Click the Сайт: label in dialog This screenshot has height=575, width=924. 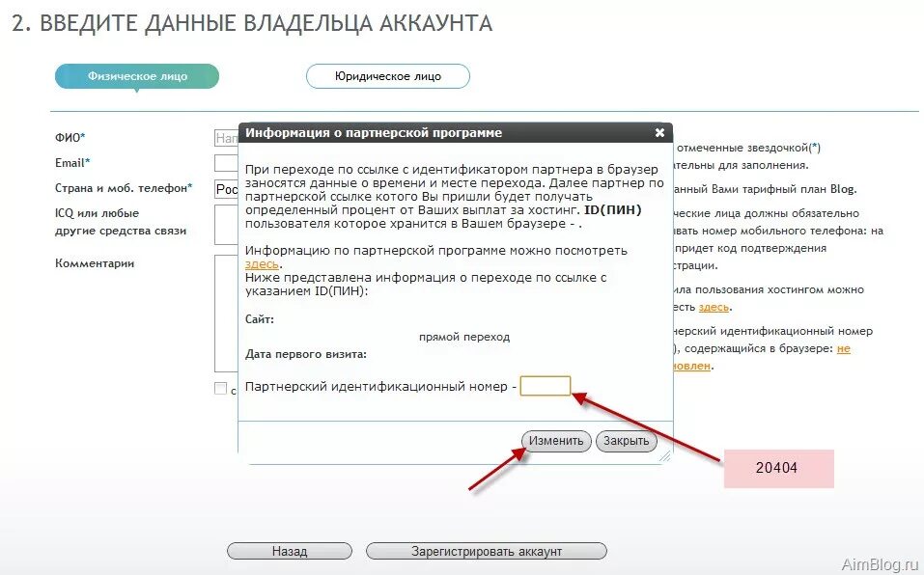tap(260, 319)
